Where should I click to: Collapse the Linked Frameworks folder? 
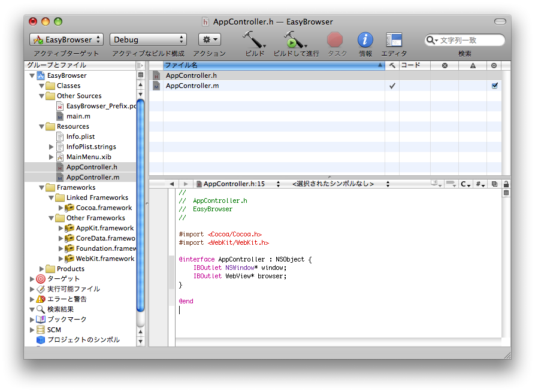click(x=51, y=197)
